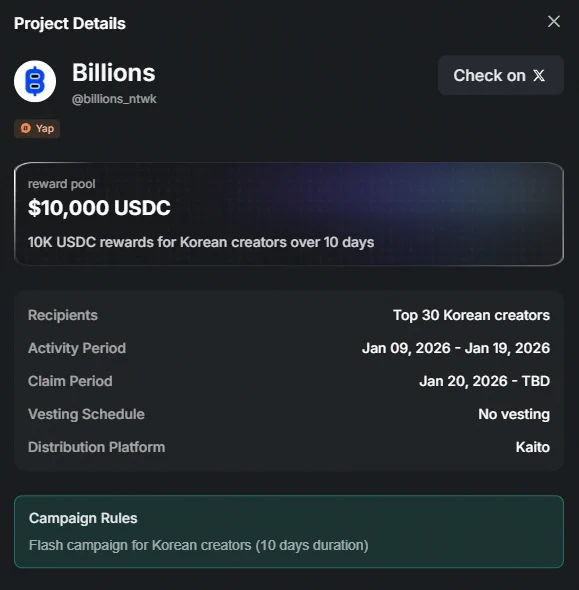Click the Billions project name heading

114,73
